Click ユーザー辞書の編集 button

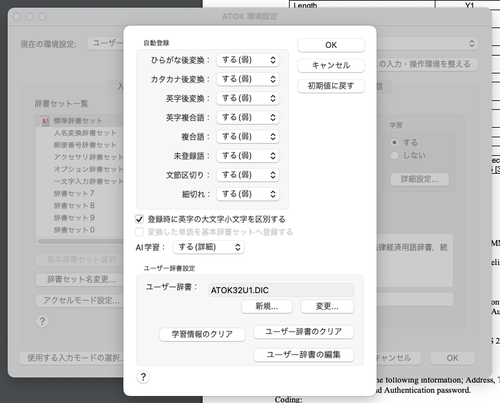[x=304, y=355]
